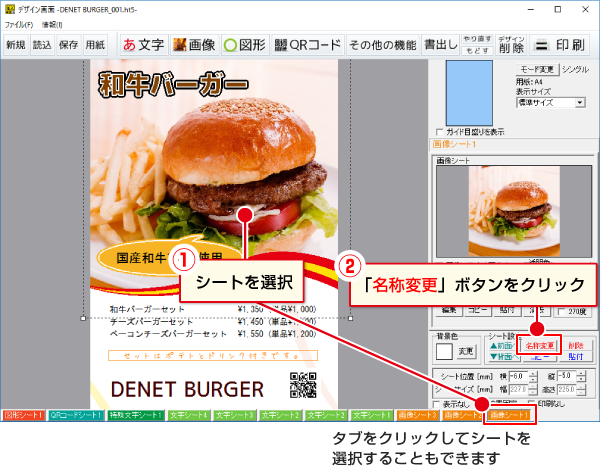Image resolution: width=602 pixels, height=468 pixels.
Task: Click the 名称変更 rename button
Action: [539, 346]
